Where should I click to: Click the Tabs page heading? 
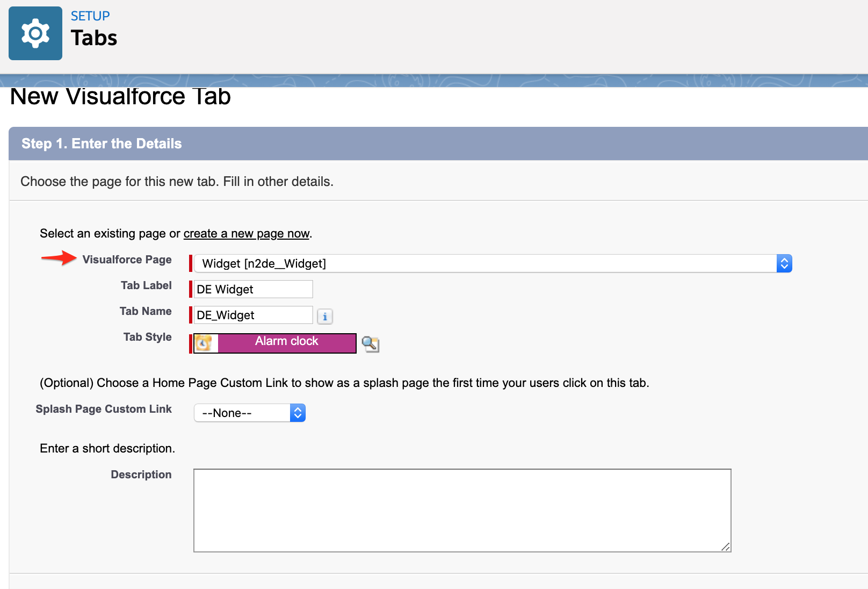pyautogui.click(x=94, y=38)
